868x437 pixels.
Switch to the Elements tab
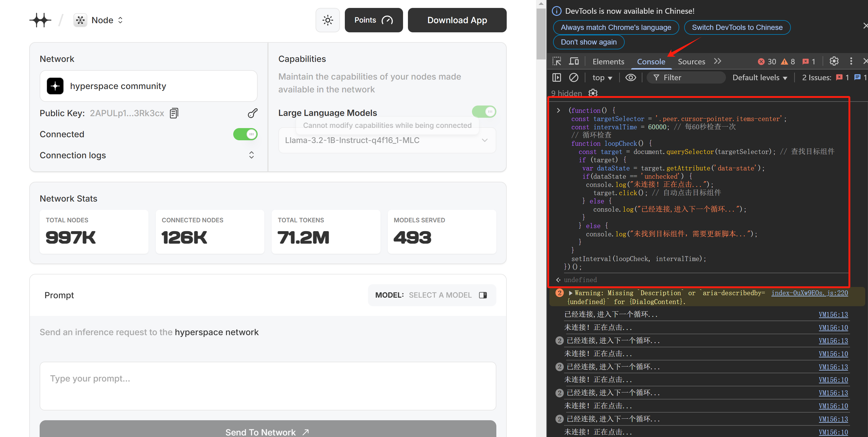coord(608,62)
